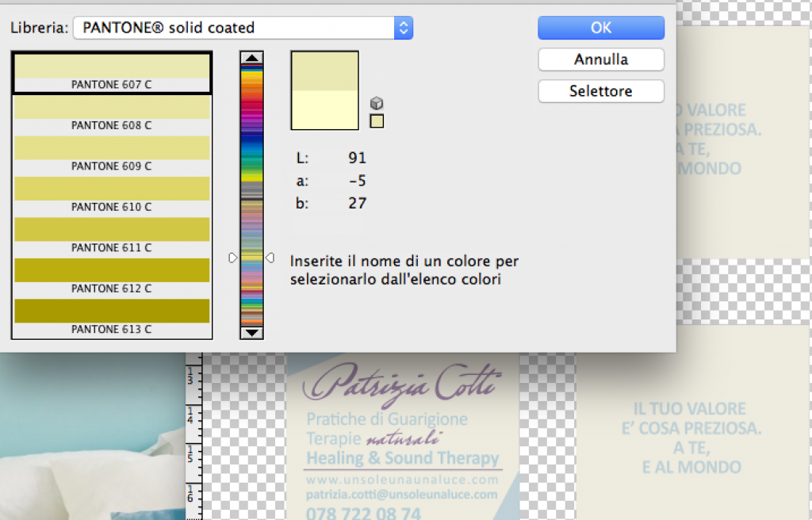
Task: Click Healing & Sound Therapy text in document
Action: click(402, 458)
